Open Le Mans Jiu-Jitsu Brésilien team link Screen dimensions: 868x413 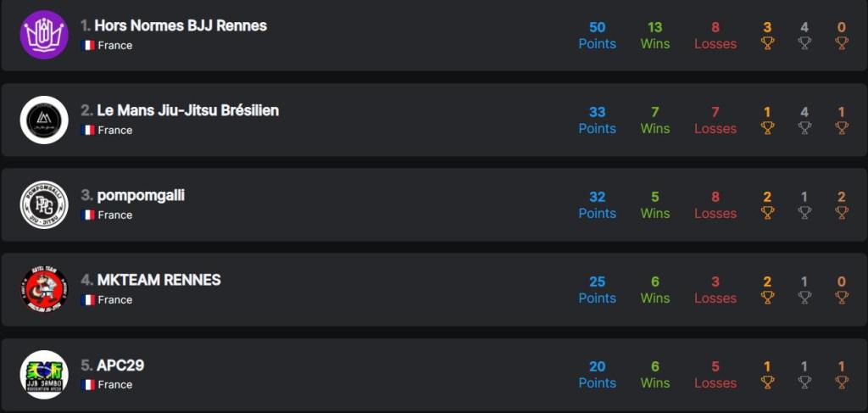pyautogui.click(x=187, y=110)
